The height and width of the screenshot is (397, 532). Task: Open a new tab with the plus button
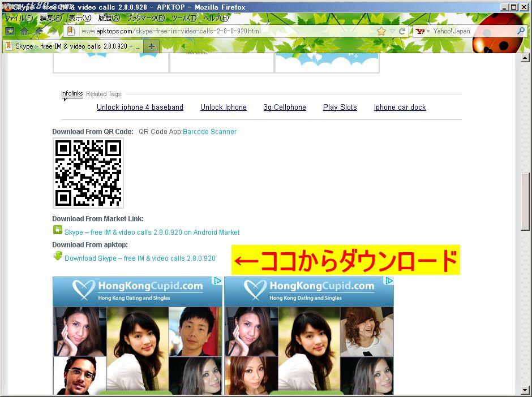(152, 46)
